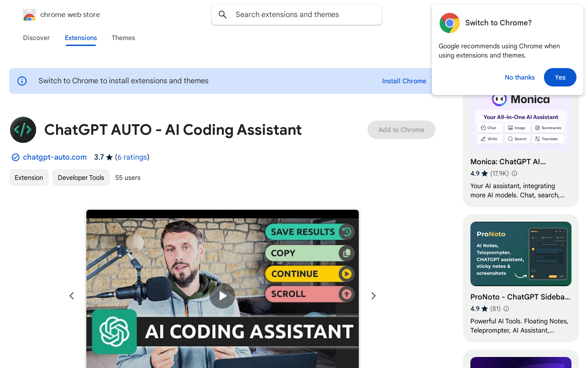Switch to the Themes tab

pos(123,38)
